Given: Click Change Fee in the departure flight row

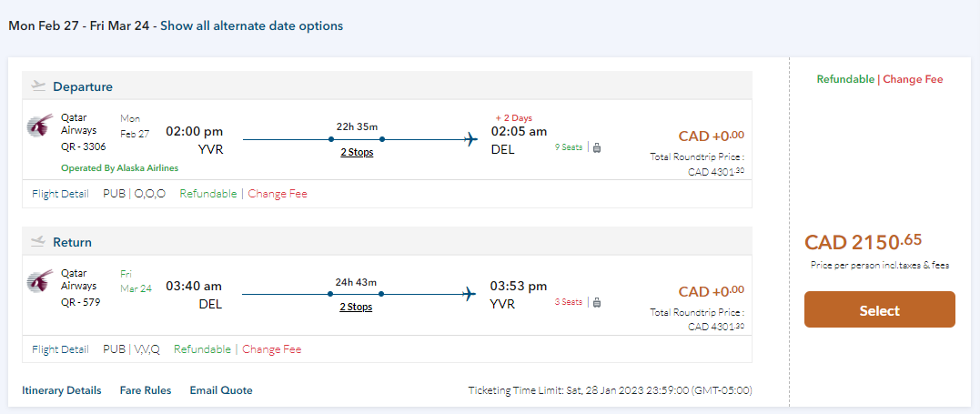Looking at the screenshot, I should pyautogui.click(x=278, y=194).
